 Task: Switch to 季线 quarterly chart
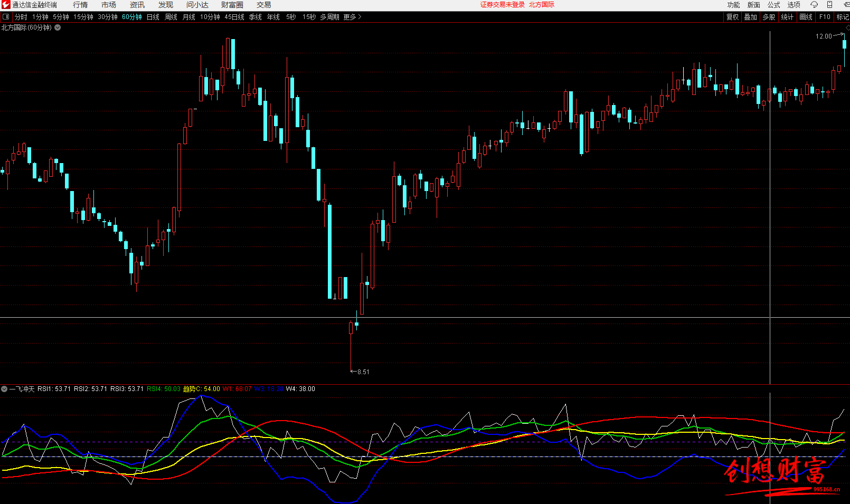click(x=256, y=17)
